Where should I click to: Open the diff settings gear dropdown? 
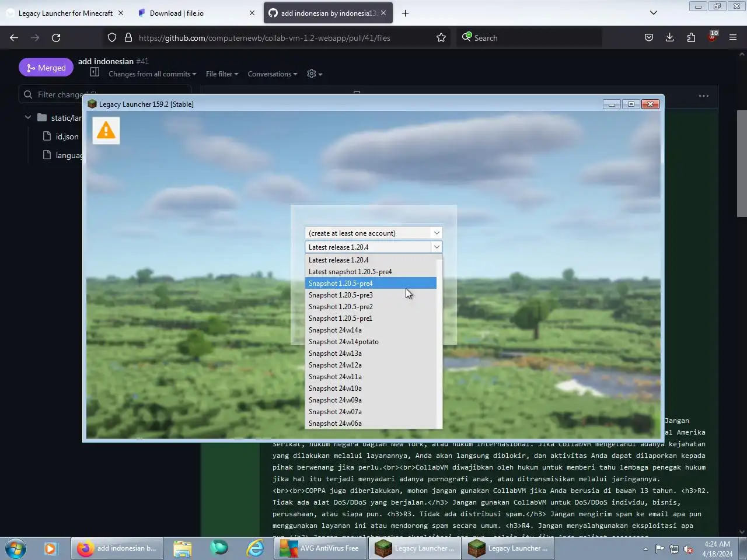(x=315, y=74)
